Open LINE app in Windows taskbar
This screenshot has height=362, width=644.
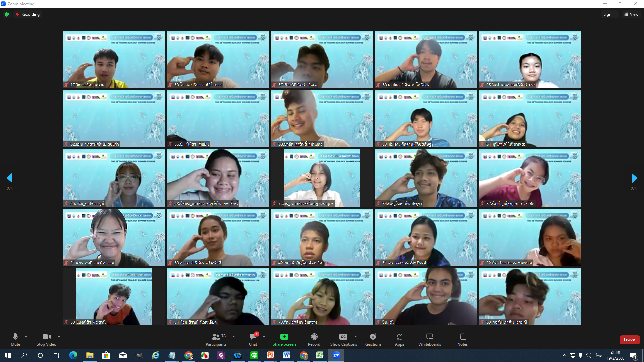(254, 355)
